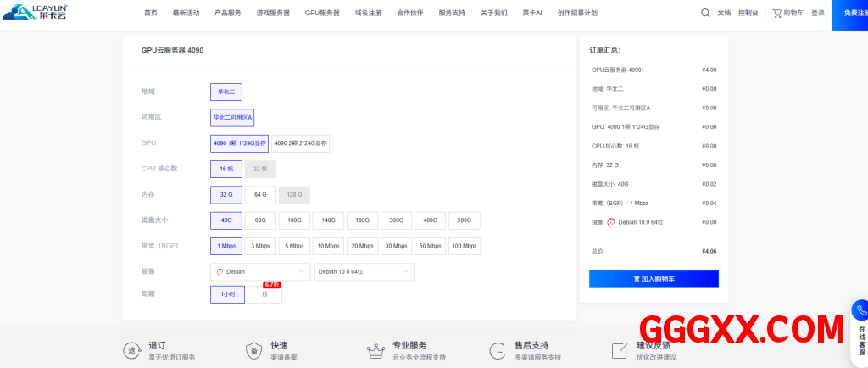Click the LCAYUN 莱卡云 logo
Screen dimensions: 868x368
click(x=35, y=12)
